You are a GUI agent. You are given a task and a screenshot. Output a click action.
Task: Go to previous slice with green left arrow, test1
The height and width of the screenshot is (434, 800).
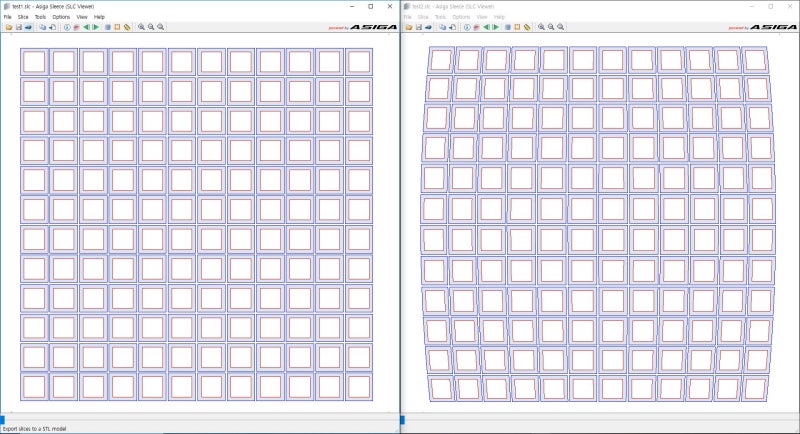(x=86, y=27)
